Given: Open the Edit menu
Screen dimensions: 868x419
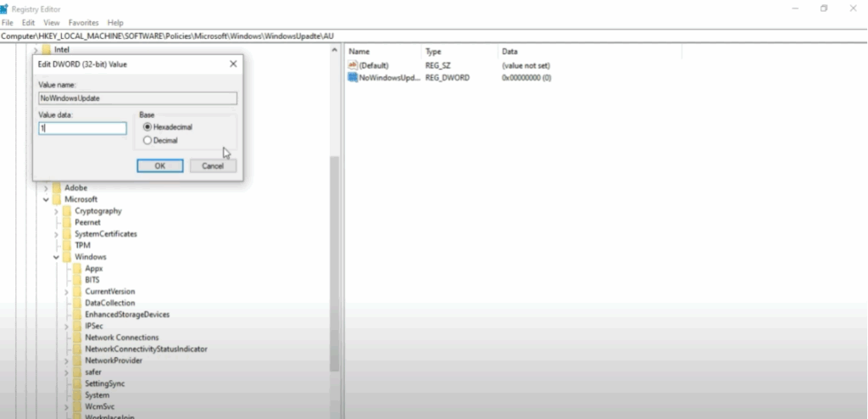Looking at the screenshot, I should [x=29, y=23].
